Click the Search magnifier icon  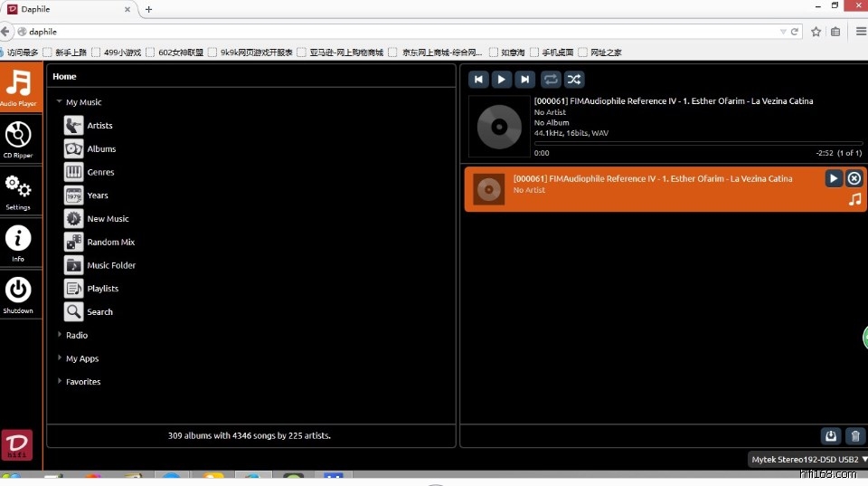pyautogui.click(x=73, y=311)
